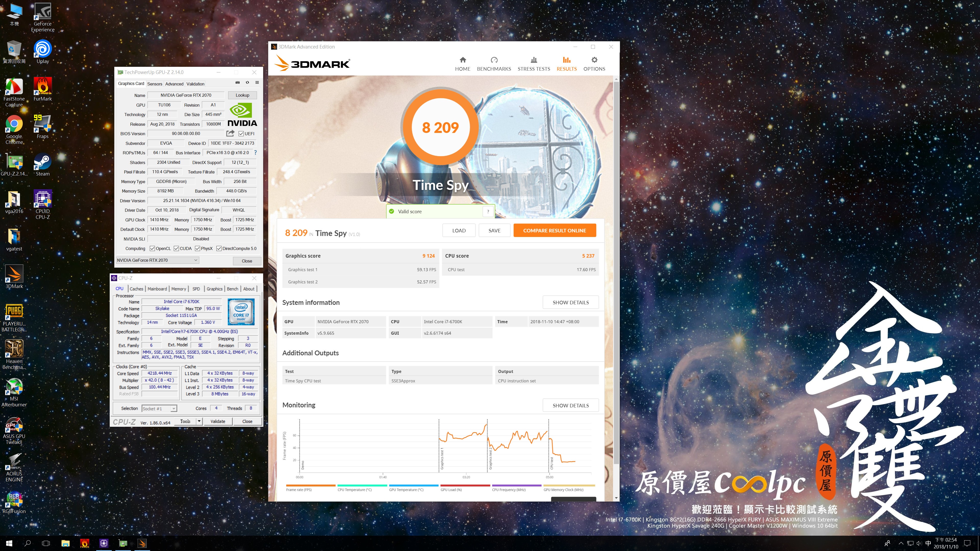980x551 pixels.
Task: Click Compare Result Online button
Action: pyautogui.click(x=554, y=230)
